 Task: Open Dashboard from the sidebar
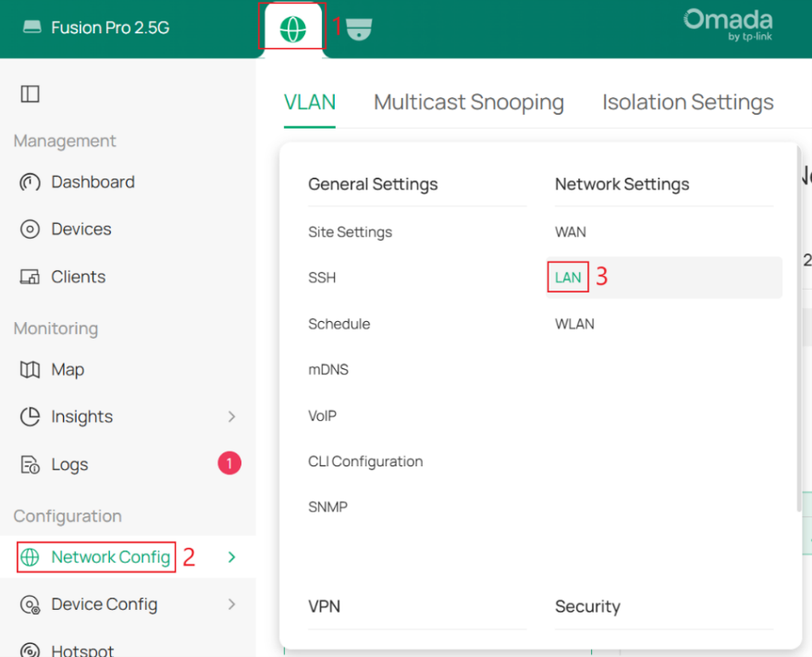[x=93, y=182]
